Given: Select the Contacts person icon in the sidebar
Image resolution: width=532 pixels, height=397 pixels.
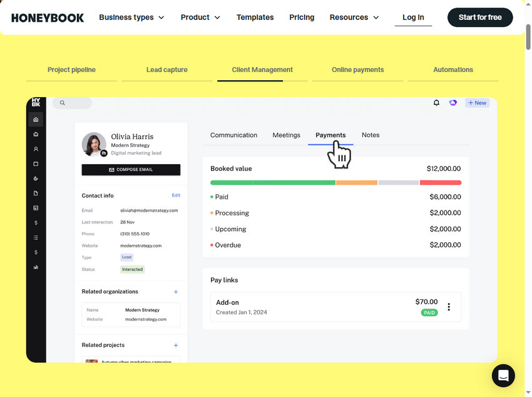Looking at the screenshot, I should pos(36,149).
